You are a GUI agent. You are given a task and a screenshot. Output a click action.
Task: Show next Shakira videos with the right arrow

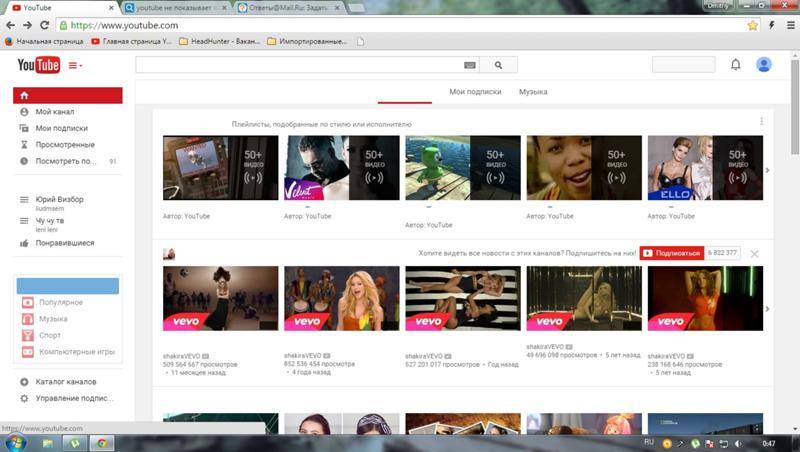[767, 309]
